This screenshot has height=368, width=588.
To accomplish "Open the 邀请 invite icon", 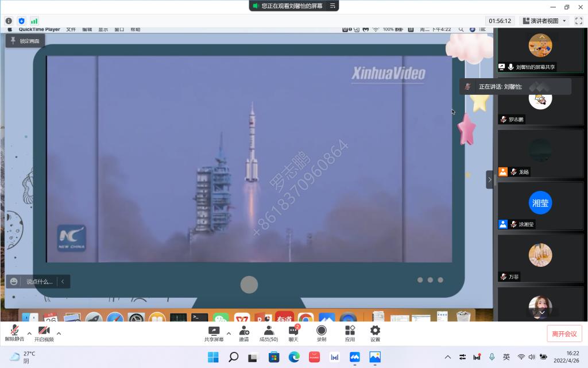I will tap(244, 333).
